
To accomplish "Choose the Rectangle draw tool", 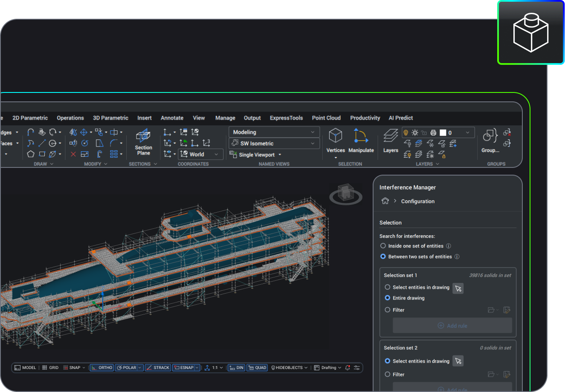I will 42,154.
